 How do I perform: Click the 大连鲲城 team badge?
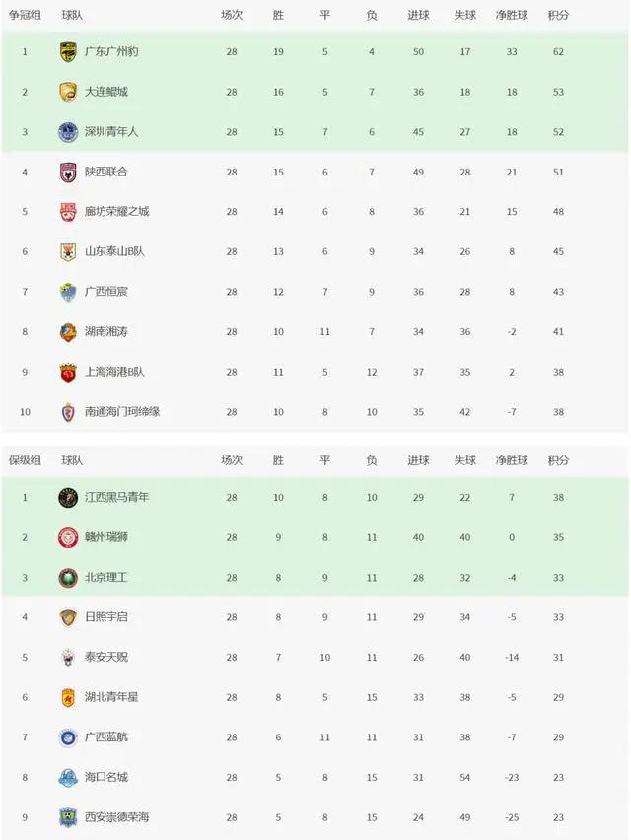coord(68,92)
